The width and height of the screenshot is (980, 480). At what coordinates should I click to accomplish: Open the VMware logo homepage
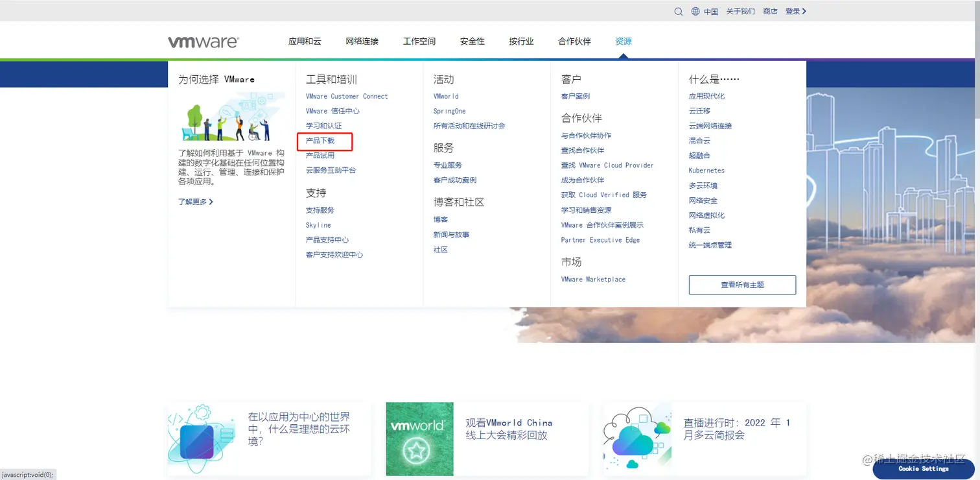[204, 42]
